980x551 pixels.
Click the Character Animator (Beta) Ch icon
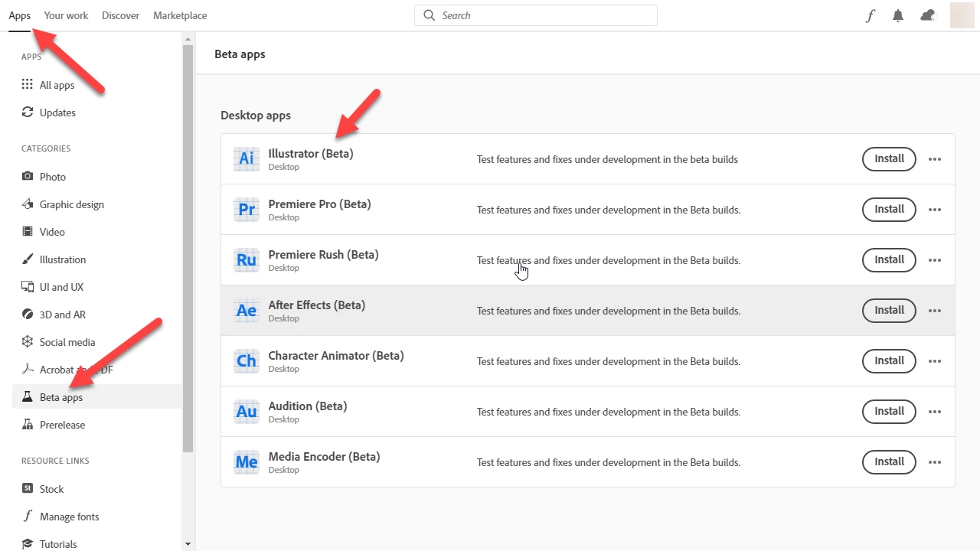pos(247,360)
